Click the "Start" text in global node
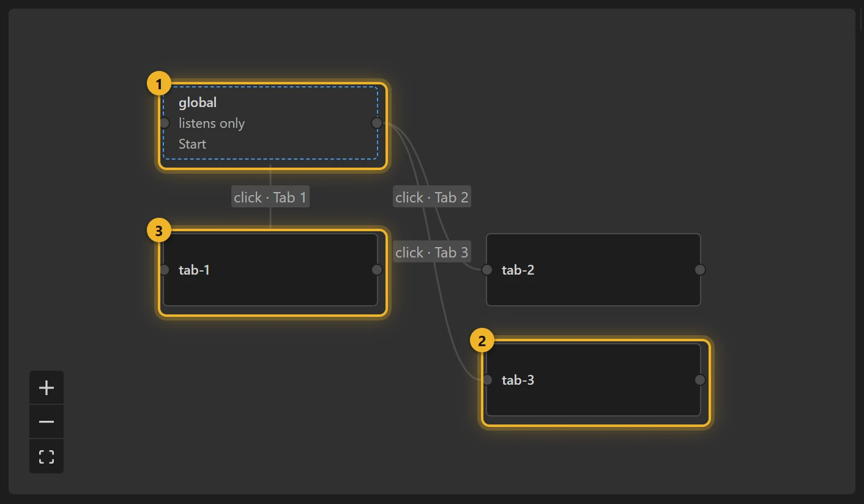This screenshot has height=504, width=864. coord(192,144)
